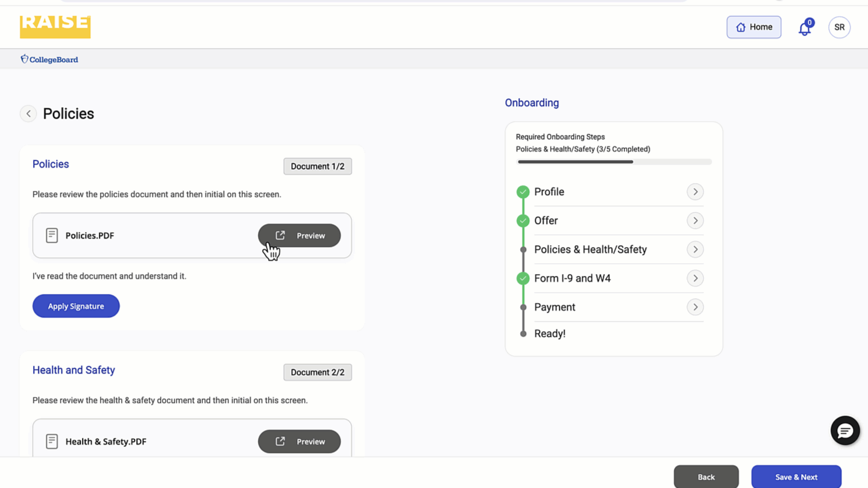The image size is (868, 488).
Task: Click the notification bell icon
Action: pos(804,28)
